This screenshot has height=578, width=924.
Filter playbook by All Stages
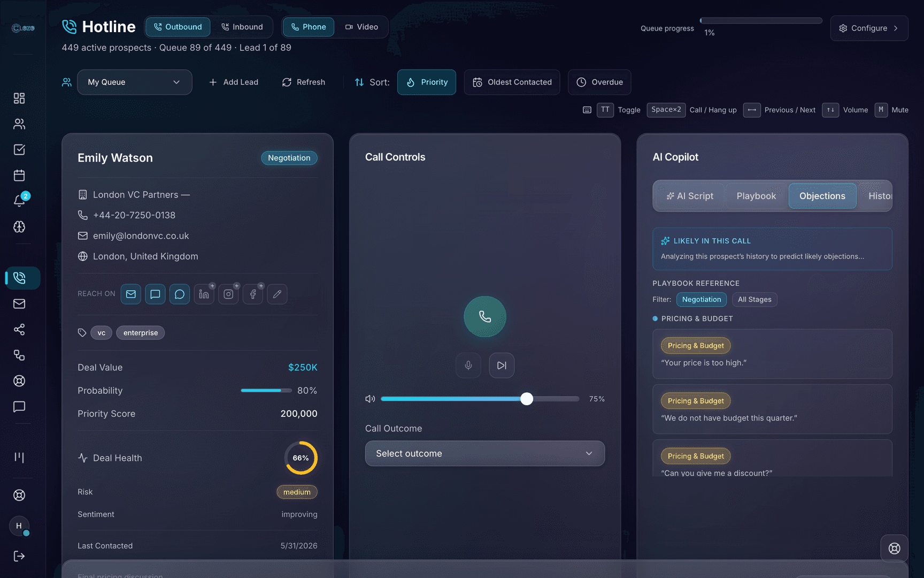pos(754,299)
